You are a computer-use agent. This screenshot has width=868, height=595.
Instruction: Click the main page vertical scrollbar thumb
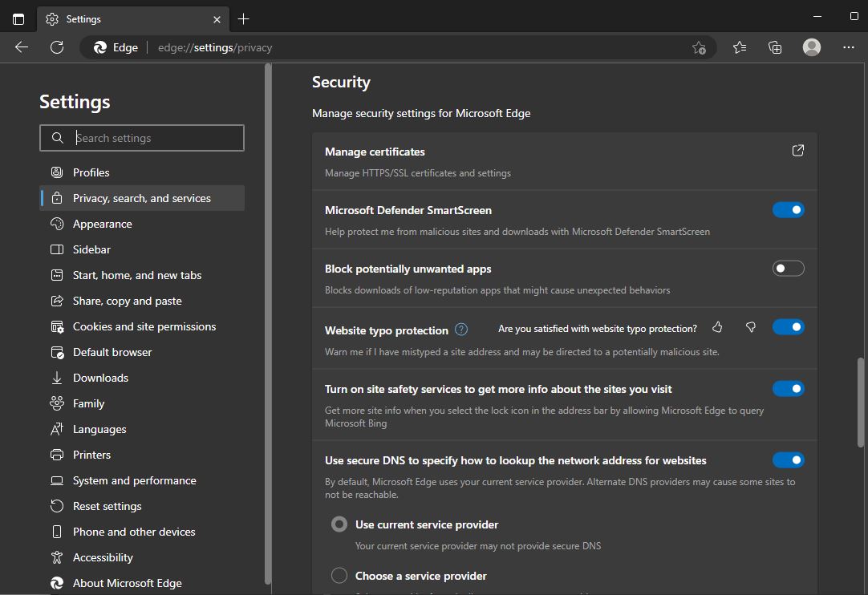[x=861, y=401]
